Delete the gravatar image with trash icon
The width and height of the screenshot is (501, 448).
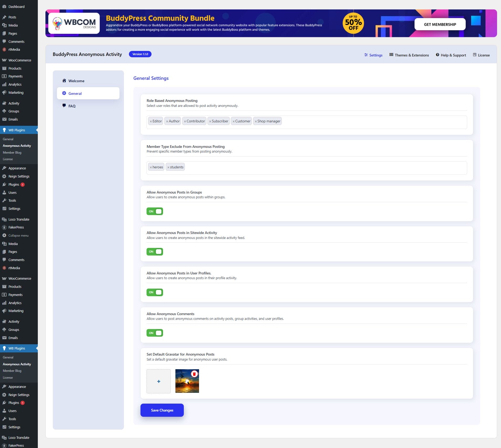pyautogui.click(x=194, y=374)
